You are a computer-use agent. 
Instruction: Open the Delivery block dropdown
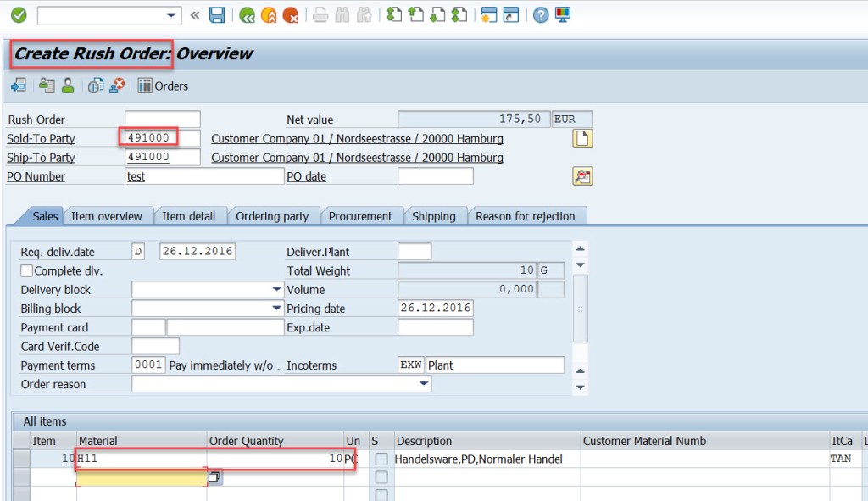pos(275,289)
